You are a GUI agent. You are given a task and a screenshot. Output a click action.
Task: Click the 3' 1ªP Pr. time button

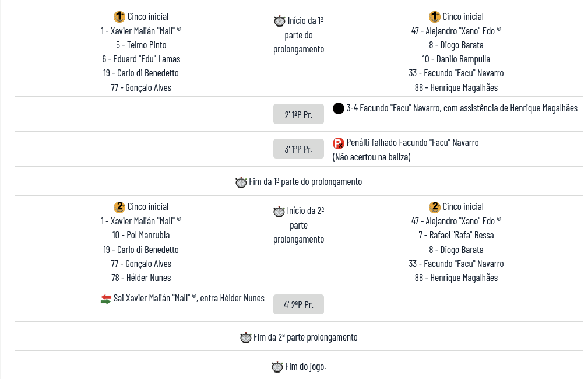298,149
